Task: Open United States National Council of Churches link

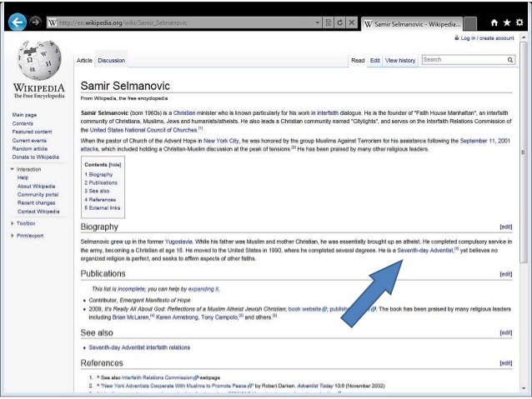Action: pos(143,130)
